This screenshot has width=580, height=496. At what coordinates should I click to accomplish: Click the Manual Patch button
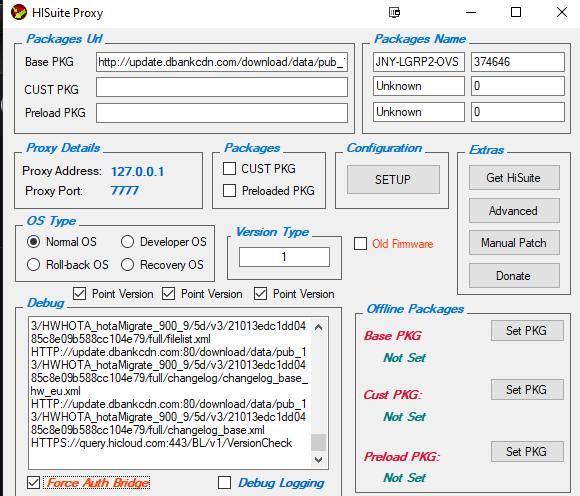[x=514, y=243]
